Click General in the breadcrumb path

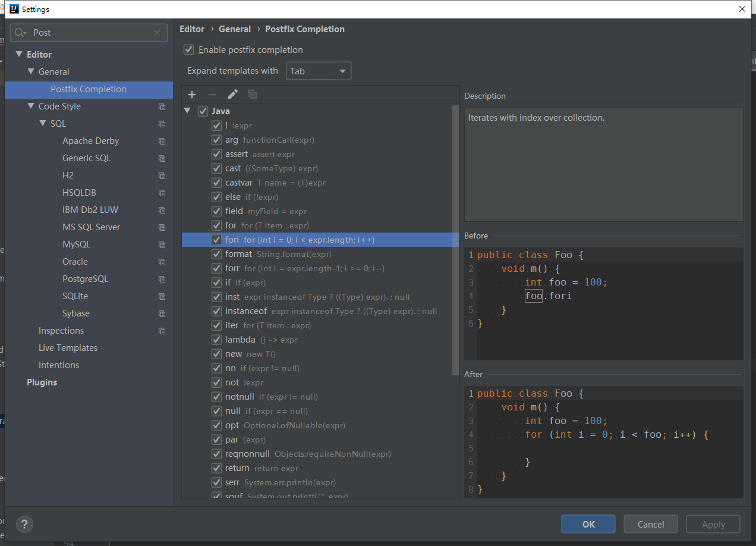(235, 29)
